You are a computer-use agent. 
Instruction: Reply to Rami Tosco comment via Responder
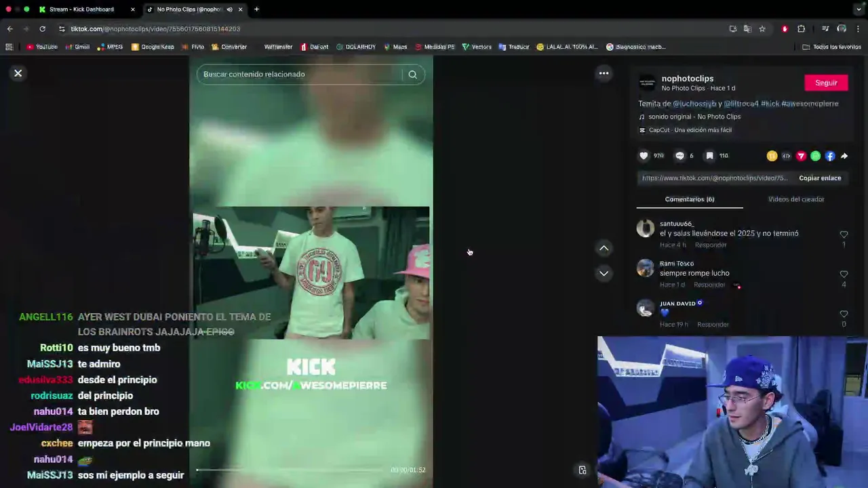pos(709,285)
